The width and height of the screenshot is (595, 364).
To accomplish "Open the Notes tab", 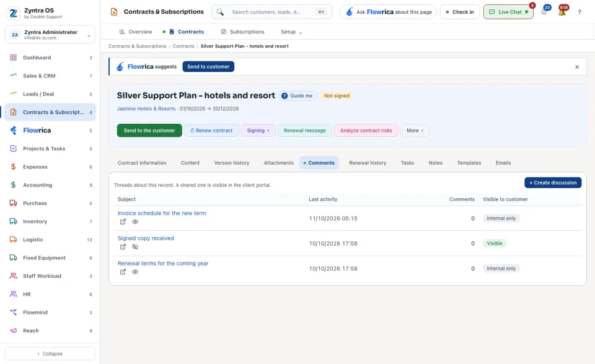I will click(x=435, y=163).
